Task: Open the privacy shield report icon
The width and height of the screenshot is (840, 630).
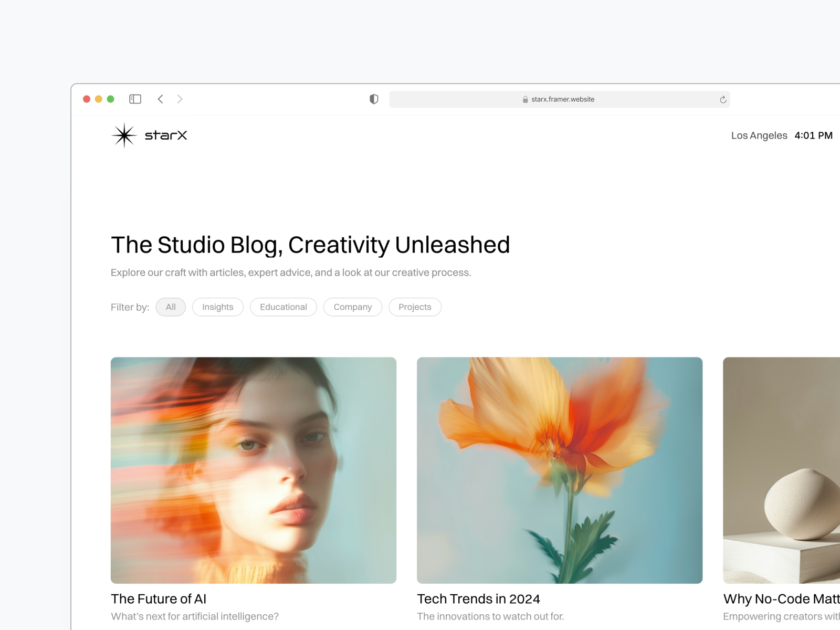Action: click(x=374, y=99)
